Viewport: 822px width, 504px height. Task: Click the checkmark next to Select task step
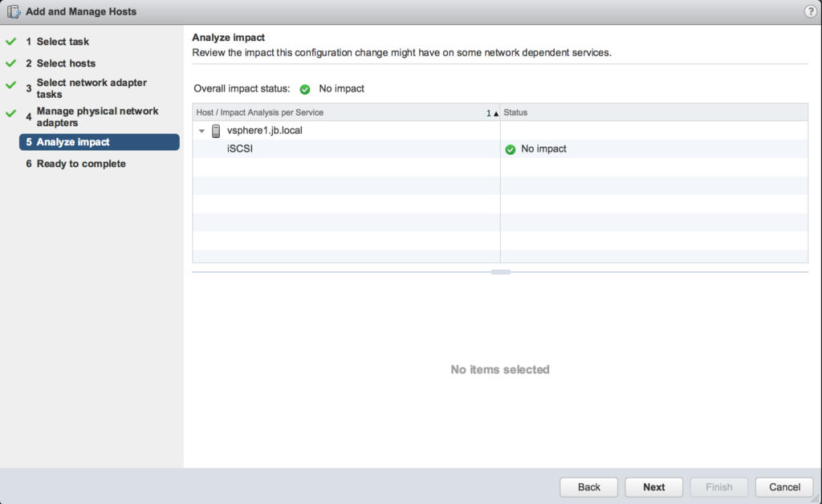click(x=11, y=42)
